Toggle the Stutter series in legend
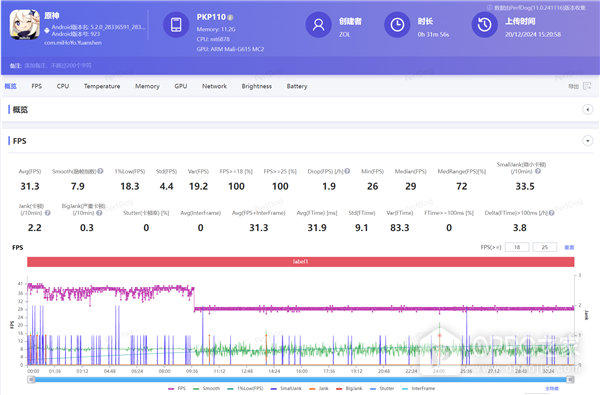 (x=382, y=388)
